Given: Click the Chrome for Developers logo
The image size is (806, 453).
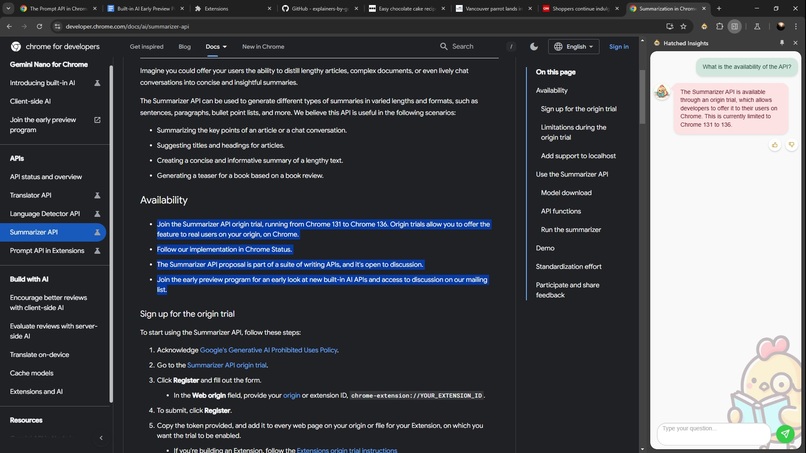Looking at the screenshot, I should (x=55, y=46).
